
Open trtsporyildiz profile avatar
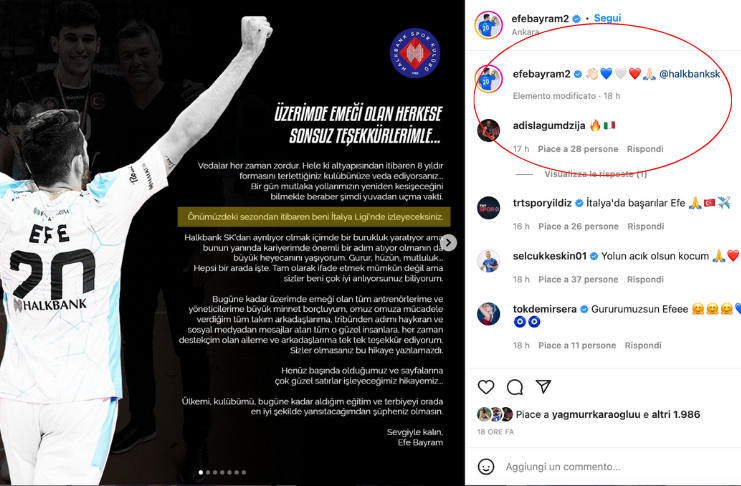(x=488, y=208)
